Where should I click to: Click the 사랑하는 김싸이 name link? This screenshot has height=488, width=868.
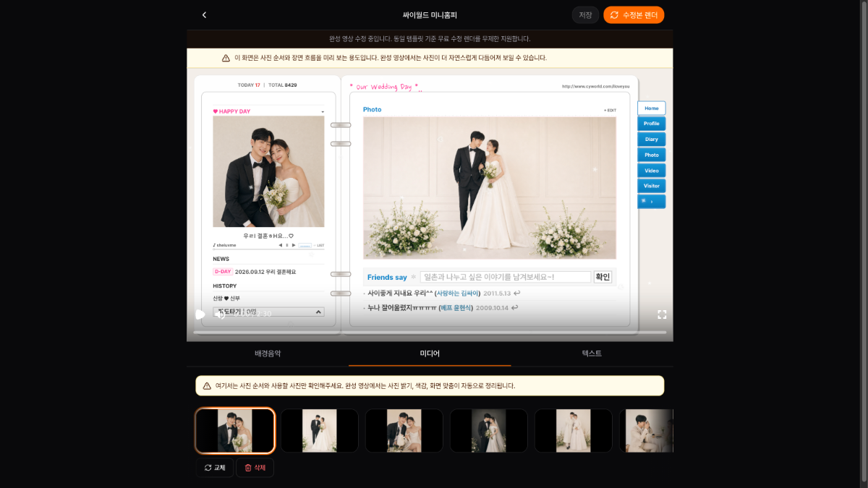459,294
